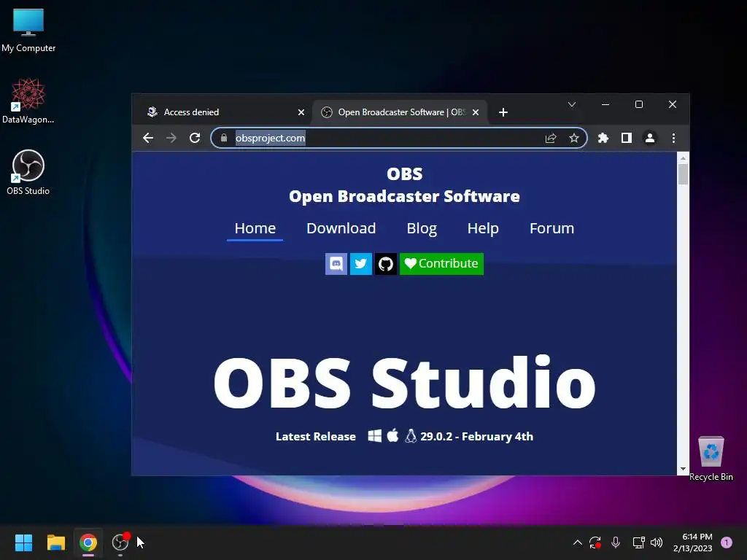
Task: Close the Open Broadcaster Software tab
Action: 476,112
